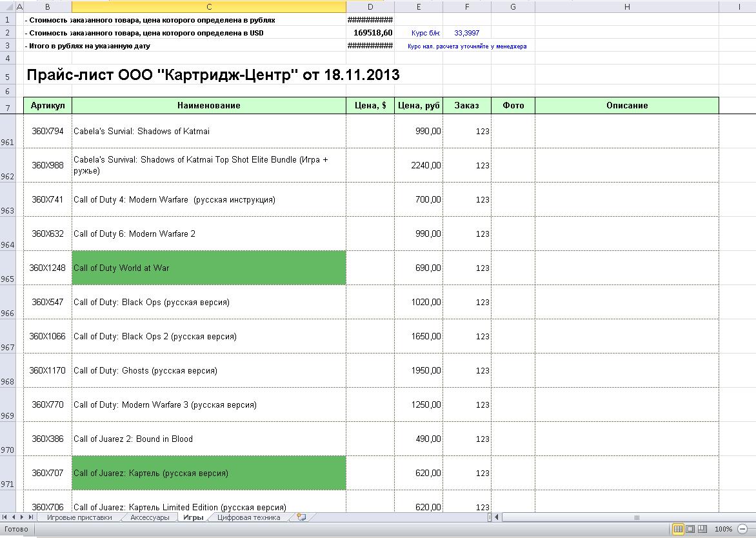Click the Фото header cell
Image resolution: width=756 pixels, height=538 pixels.
click(x=513, y=105)
